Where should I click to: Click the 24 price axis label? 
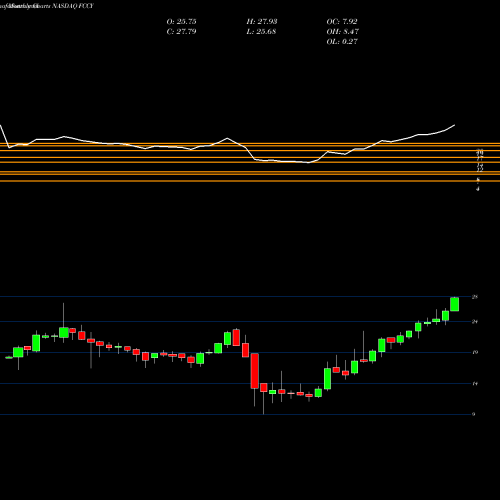point(475,322)
